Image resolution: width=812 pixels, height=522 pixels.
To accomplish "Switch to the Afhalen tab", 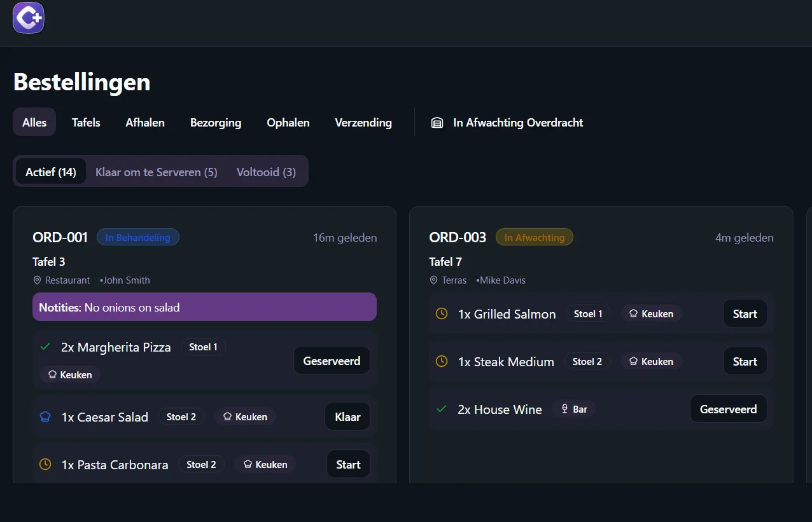I will (145, 122).
